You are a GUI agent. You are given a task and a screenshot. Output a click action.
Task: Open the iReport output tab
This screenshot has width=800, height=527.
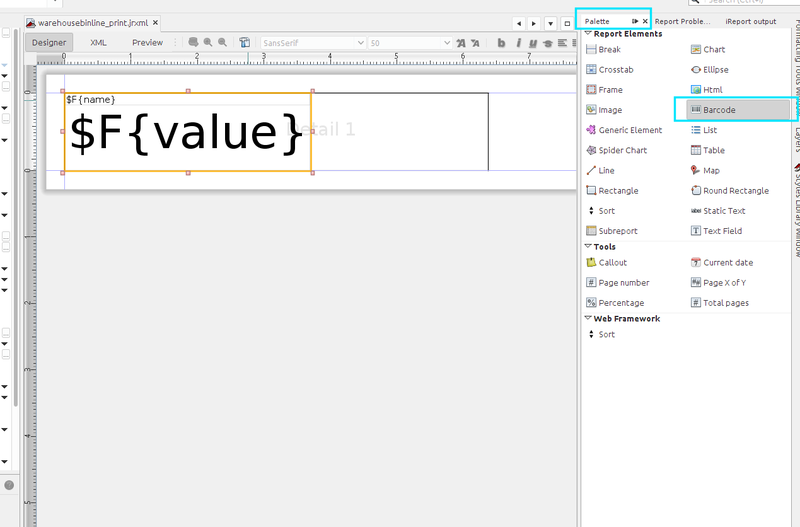pyautogui.click(x=750, y=21)
